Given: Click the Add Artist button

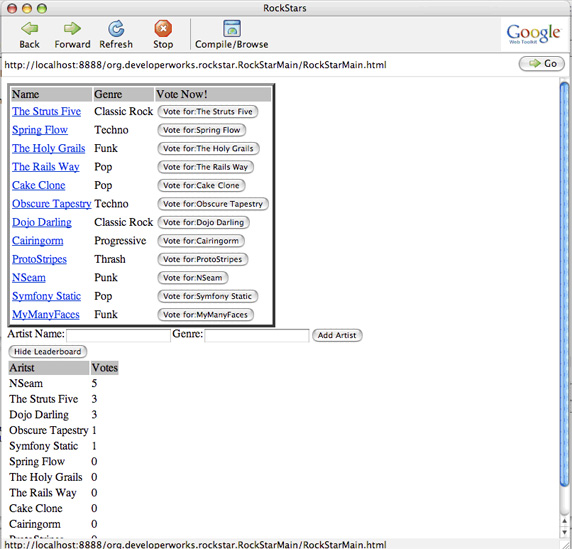Looking at the screenshot, I should [x=337, y=335].
